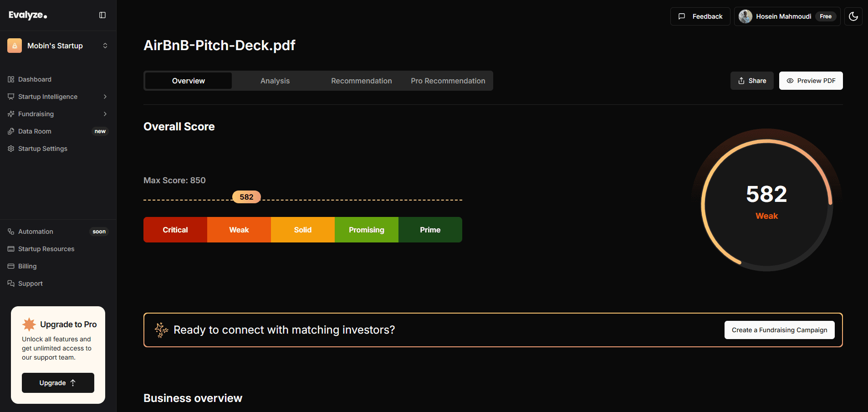Image resolution: width=868 pixels, height=412 pixels.
Task: Open the Mobin's Startup switcher chevrons
Action: [105, 46]
